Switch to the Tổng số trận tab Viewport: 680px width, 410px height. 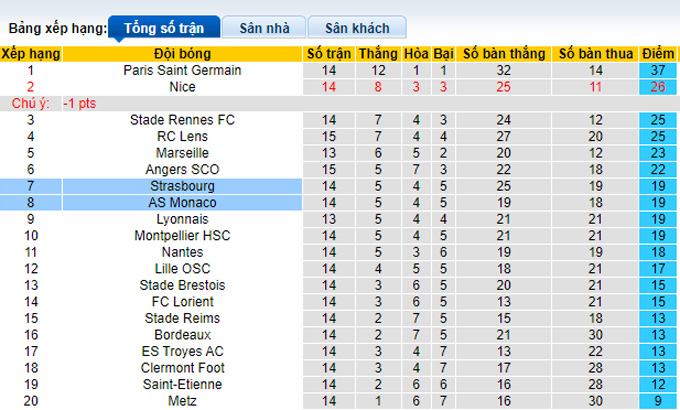click(x=160, y=28)
